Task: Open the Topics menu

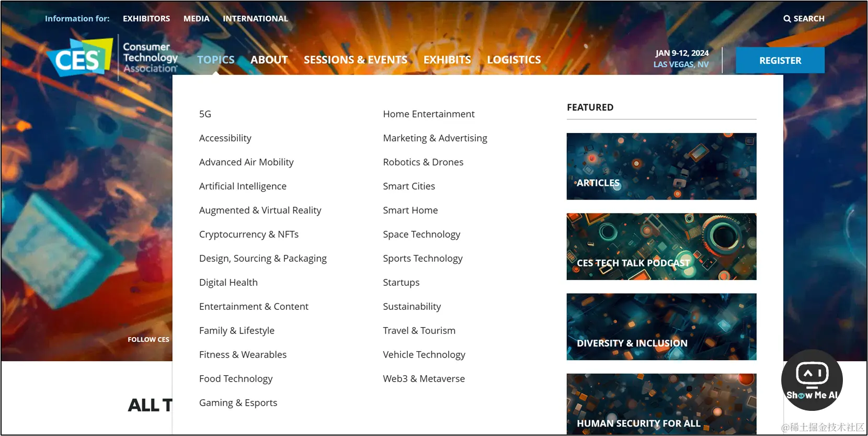Action: (x=216, y=60)
